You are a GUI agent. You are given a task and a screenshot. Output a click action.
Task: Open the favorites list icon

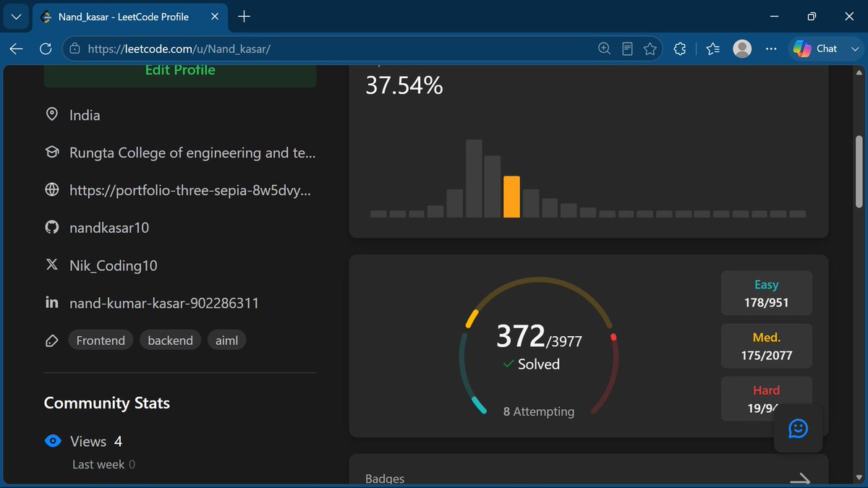click(712, 48)
